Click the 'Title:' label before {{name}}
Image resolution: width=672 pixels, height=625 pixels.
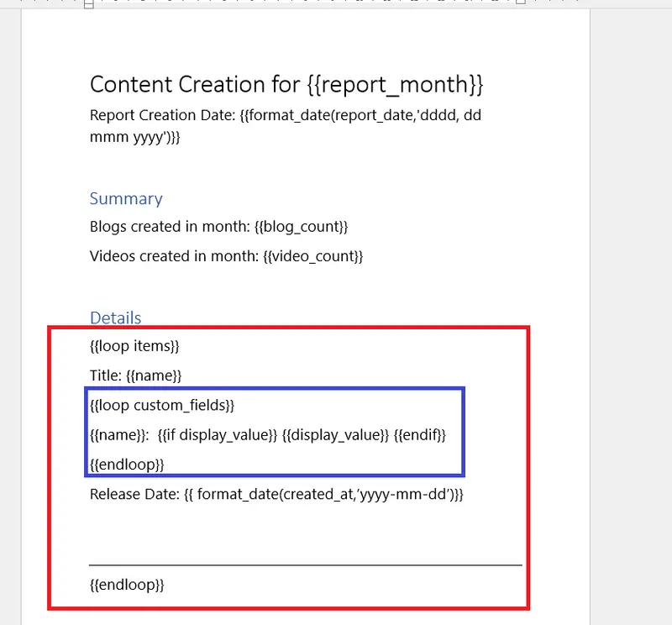(106, 376)
